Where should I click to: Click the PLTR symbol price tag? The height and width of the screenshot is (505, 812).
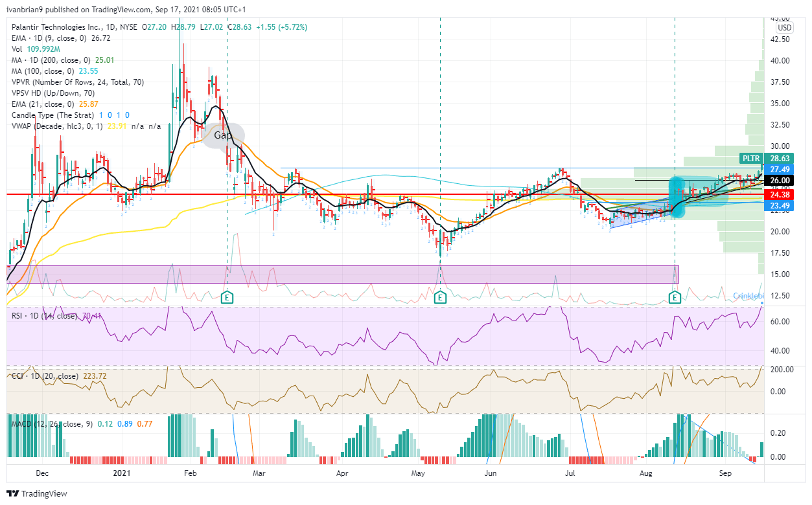750,158
